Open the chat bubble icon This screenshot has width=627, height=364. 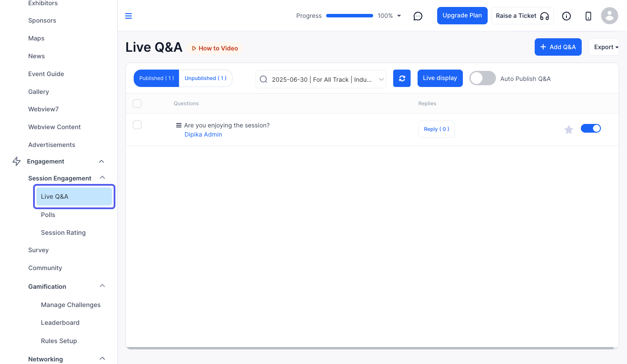click(x=418, y=16)
